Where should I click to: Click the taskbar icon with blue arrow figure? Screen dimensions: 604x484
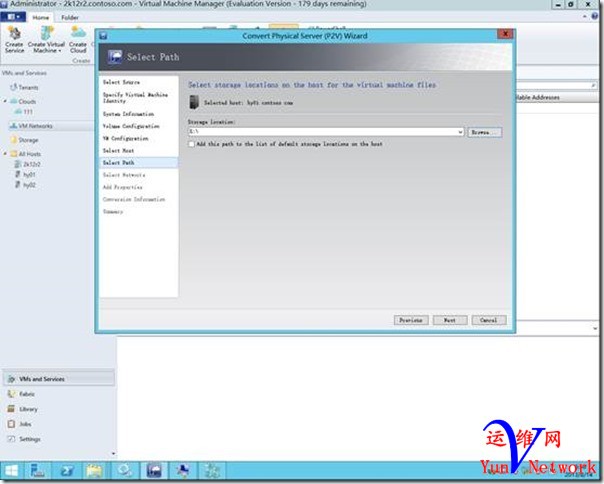(183, 471)
